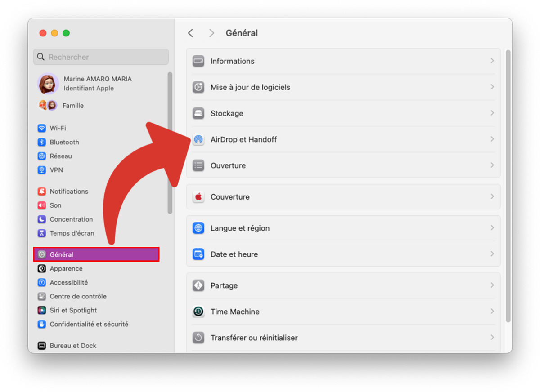Image resolution: width=540 pixels, height=392 pixels.
Task: Click the AirDrop et Handoff icon
Action: point(198,139)
